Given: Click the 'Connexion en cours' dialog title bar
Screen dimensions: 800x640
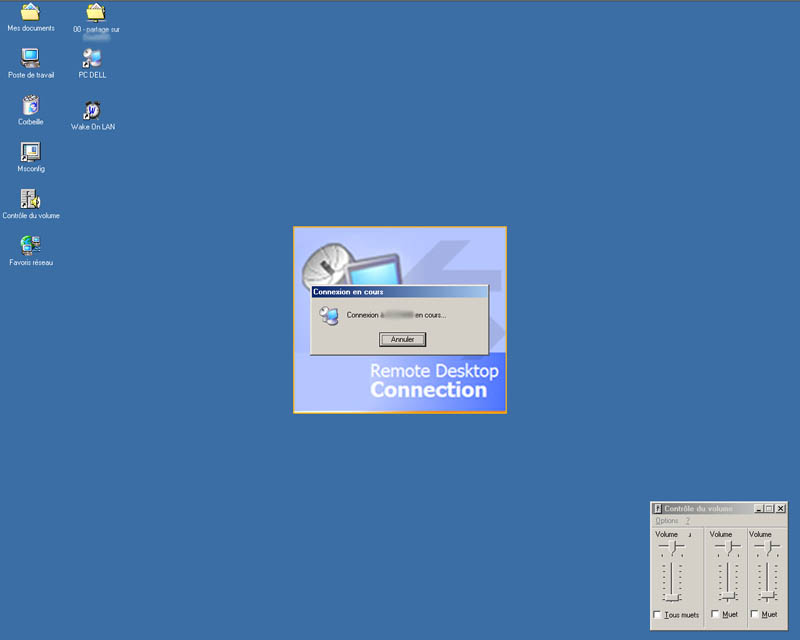Looking at the screenshot, I should pyautogui.click(x=399, y=292).
